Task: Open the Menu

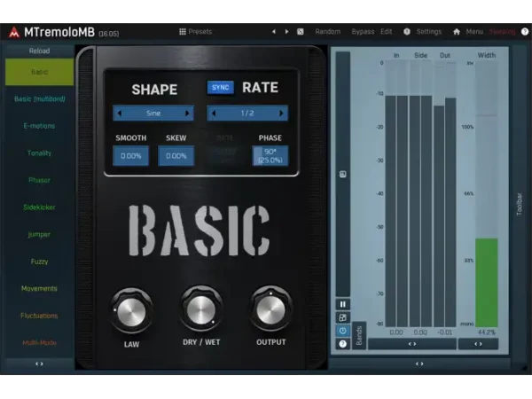Action: point(474,32)
